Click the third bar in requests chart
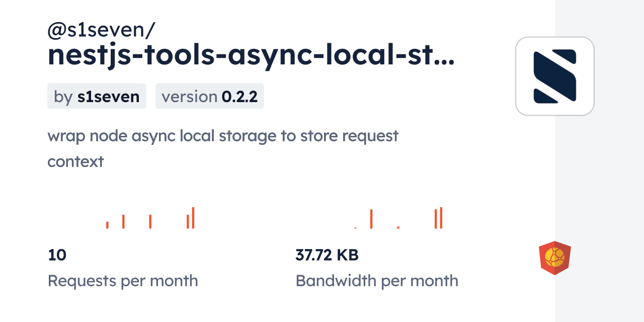Screen dimensions: 644x322 coord(150,221)
